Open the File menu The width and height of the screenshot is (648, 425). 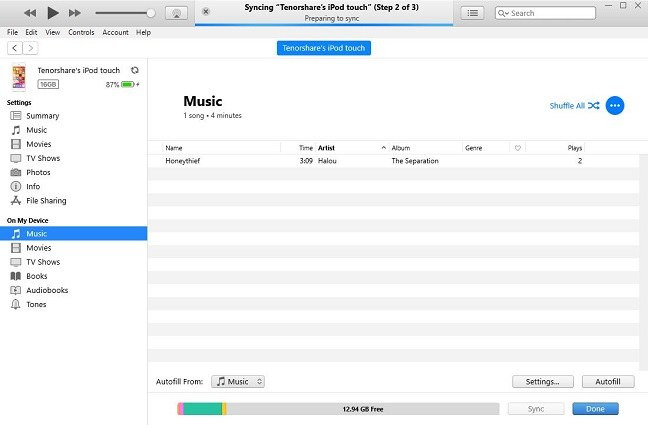click(12, 32)
